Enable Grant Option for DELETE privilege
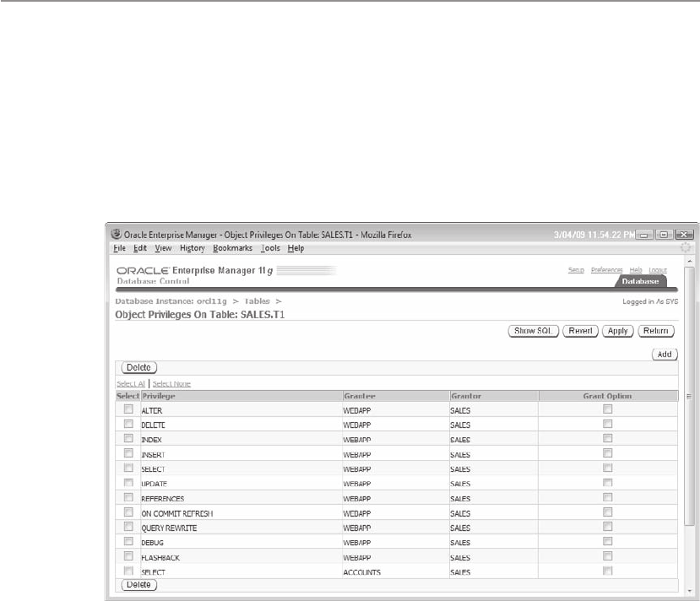Viewport: 700px width, 601px height. coord(608,424)
